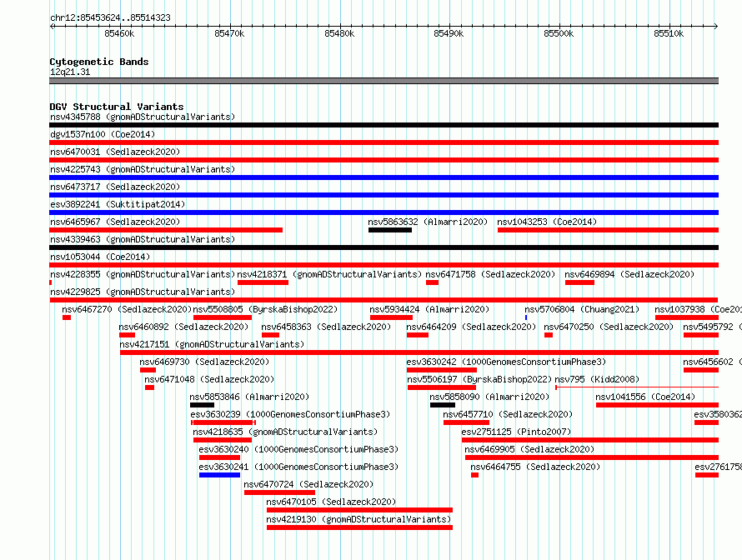Open nsv5858090 (Almarri2020) label
The image size is (742, 560).
click(489, 397)
